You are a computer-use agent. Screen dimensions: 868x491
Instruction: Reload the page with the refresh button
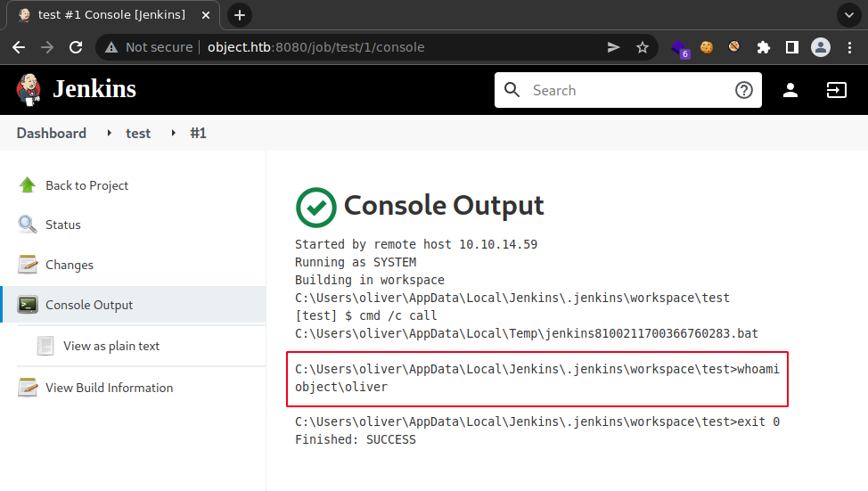[76, 47]
